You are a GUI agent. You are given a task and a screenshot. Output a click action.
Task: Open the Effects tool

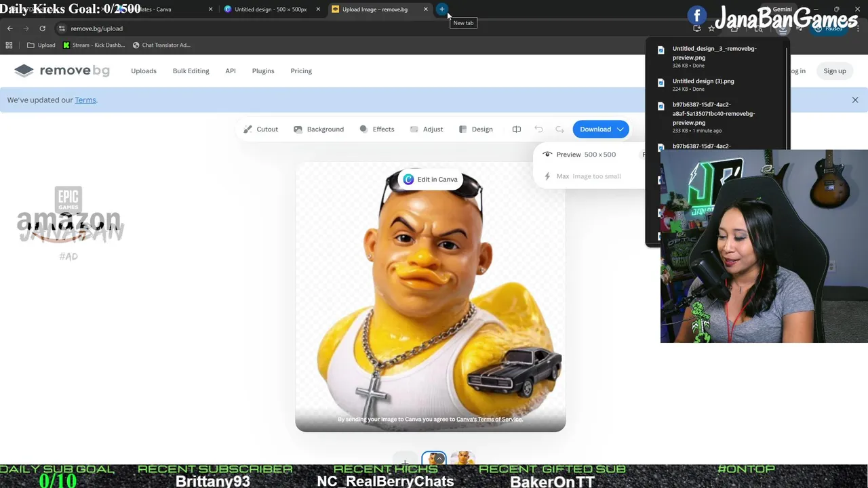tap(376, 129)
